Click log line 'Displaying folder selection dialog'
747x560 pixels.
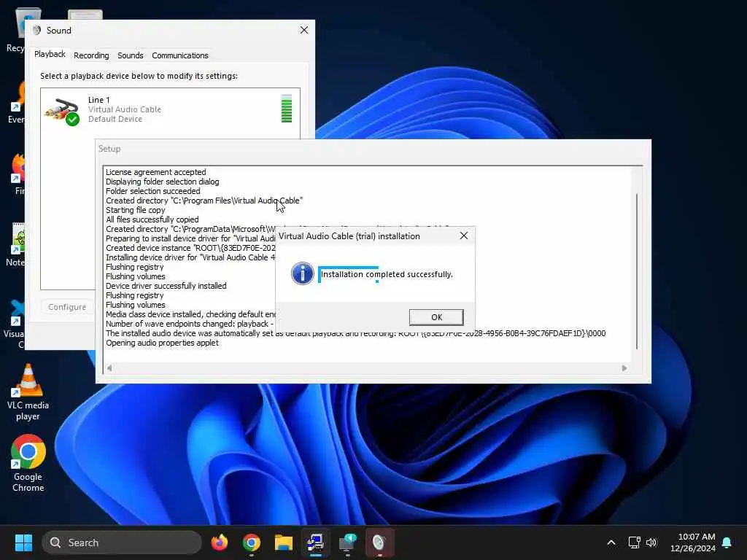(x=163, y=182)
